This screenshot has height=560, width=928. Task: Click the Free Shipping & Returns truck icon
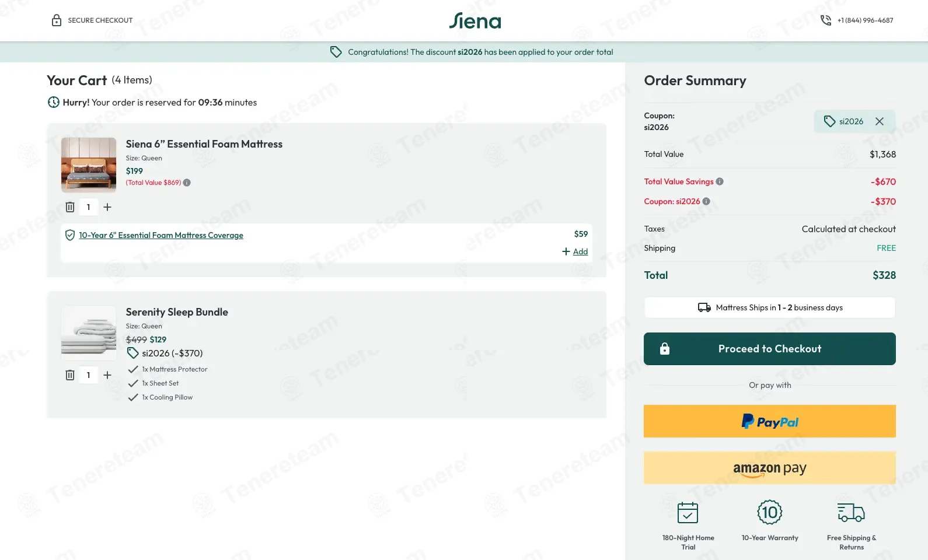(x=851, y=512)
